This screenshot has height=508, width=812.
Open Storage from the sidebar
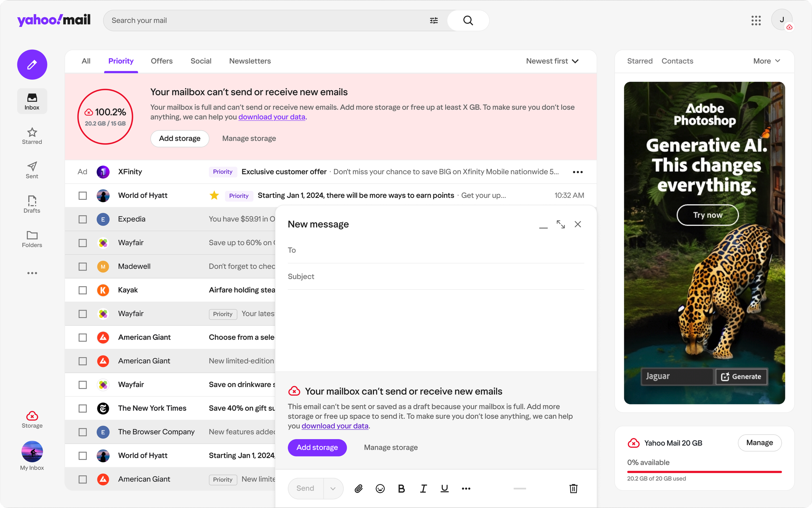point(32,420)
